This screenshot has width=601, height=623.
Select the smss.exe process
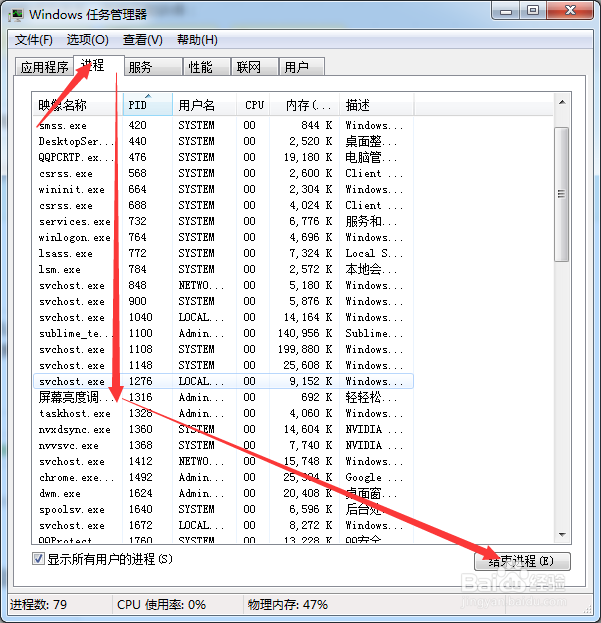click(223, 126)
